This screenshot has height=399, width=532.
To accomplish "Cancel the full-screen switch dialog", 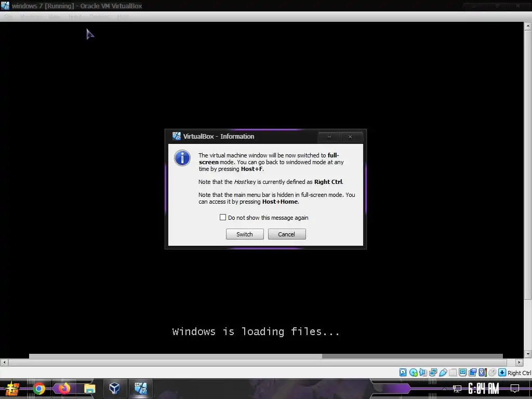I will coord(287,234).
